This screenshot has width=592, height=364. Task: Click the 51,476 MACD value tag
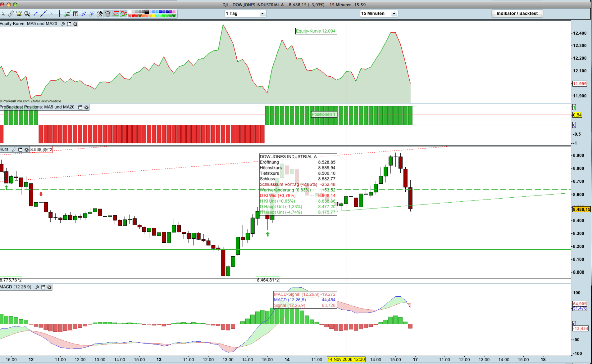580,308
